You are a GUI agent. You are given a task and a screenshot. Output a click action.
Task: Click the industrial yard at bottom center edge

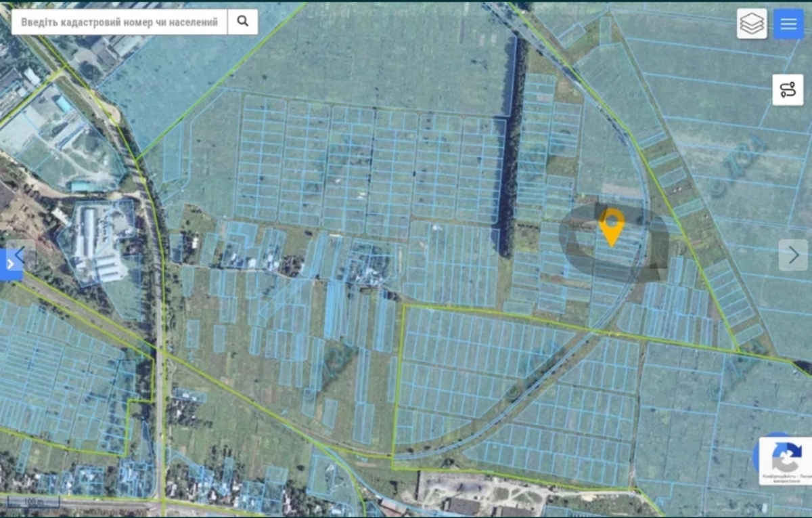[474, 494]
